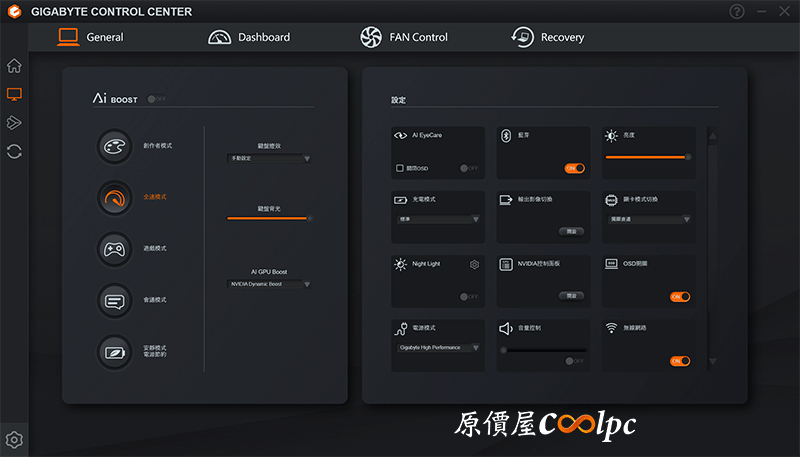Click the open button for output display switch
Viewport: 800px width, 457px height.
pos(571,232)
